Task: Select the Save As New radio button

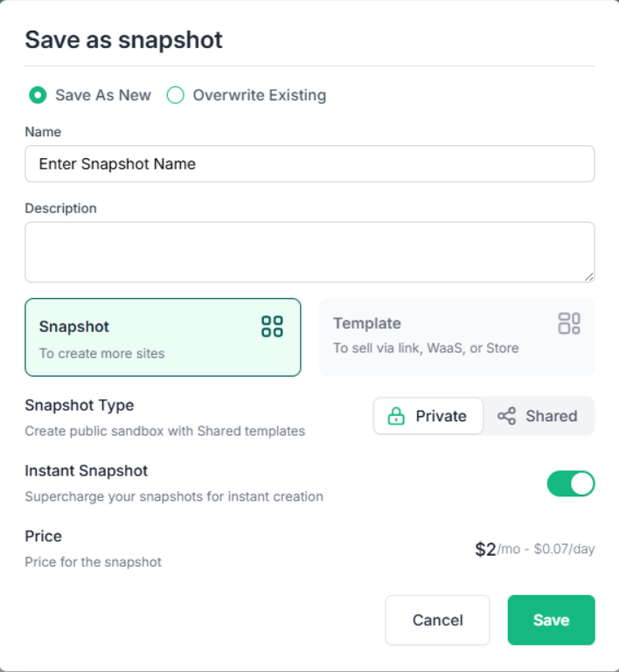Action: (x=38, y=95)
